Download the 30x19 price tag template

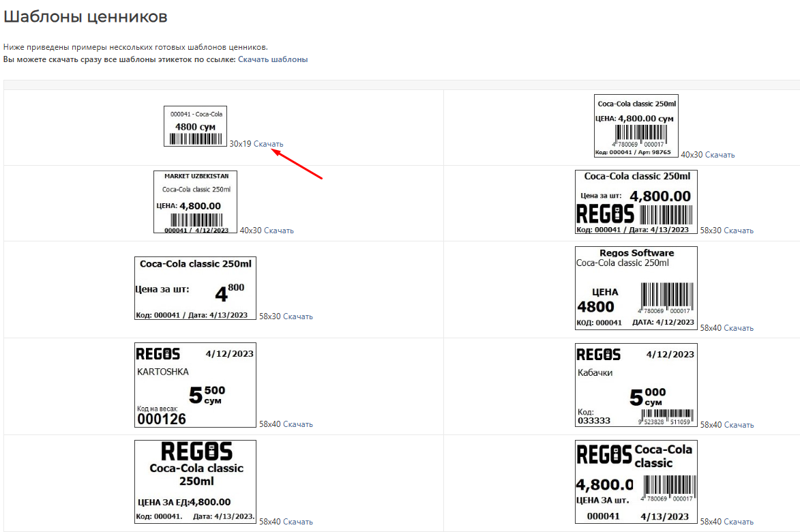coord(268,144)
